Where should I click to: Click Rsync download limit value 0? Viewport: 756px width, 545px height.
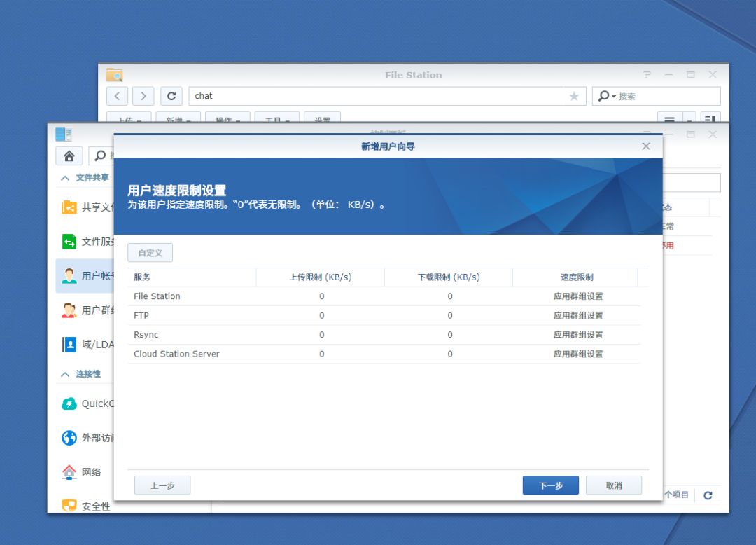point(450,335)
